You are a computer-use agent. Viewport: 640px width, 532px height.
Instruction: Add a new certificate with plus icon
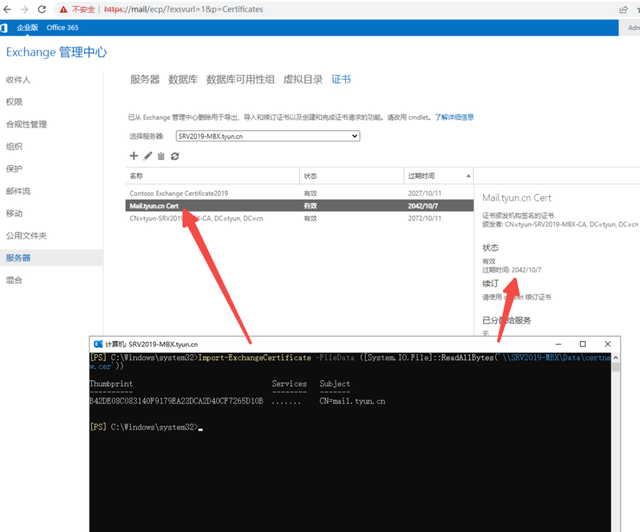[x=133, y=156]
